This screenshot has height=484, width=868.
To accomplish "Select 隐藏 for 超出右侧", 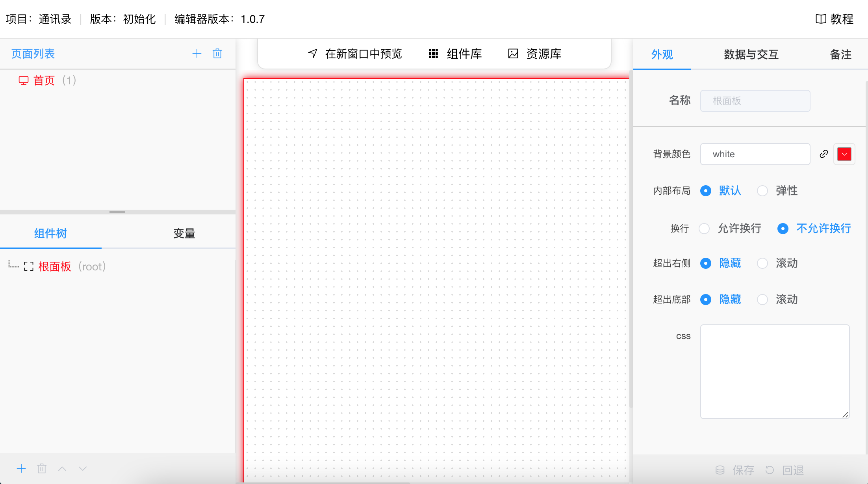I will point(706,263).
